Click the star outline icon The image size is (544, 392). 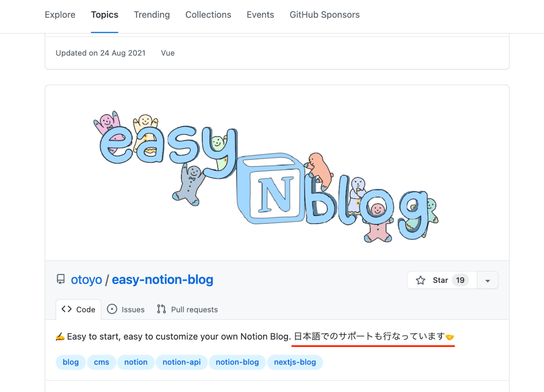[x=420, y=280]
